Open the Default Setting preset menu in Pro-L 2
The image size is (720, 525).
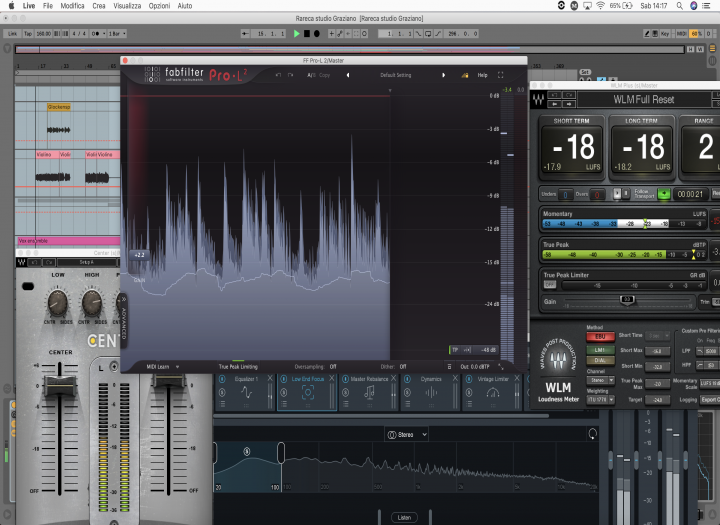pos(395,75)
